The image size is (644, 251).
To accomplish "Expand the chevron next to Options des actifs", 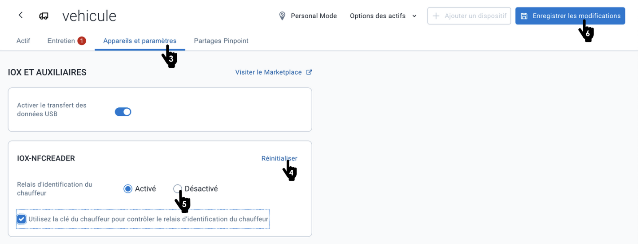I will click(x=414, y=16).
